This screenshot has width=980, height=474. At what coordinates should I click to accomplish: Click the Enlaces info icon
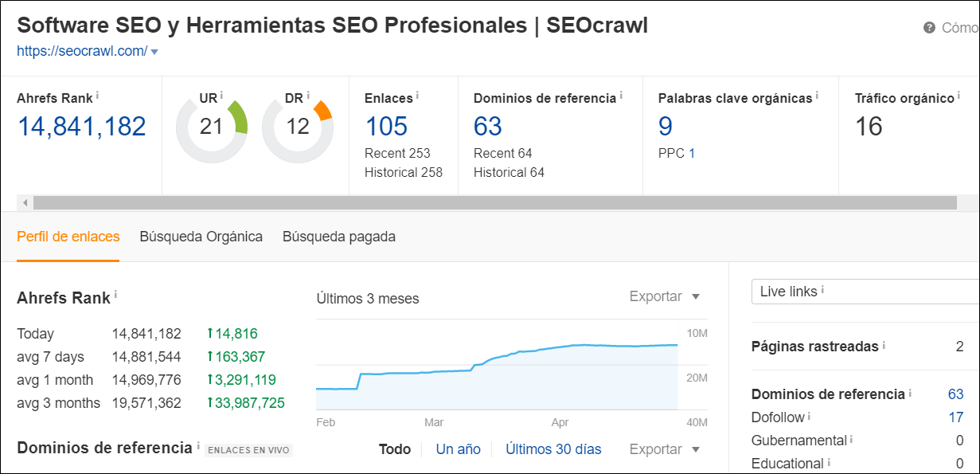[x=416, y=93]
